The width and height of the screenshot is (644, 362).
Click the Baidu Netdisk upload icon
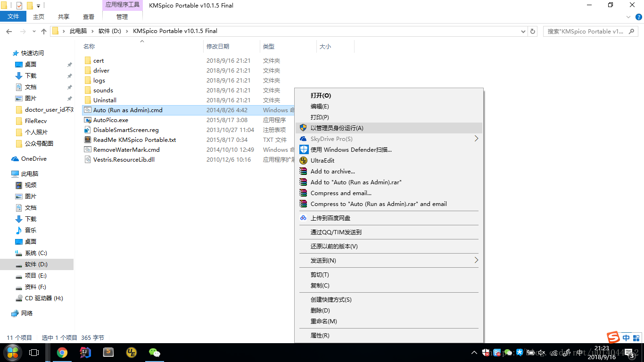(303, 218)
